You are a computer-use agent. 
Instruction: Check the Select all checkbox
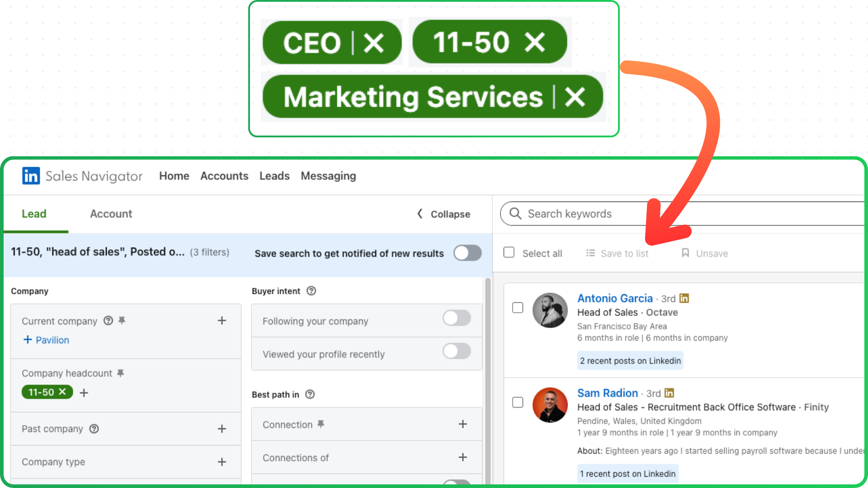point(509,252)
